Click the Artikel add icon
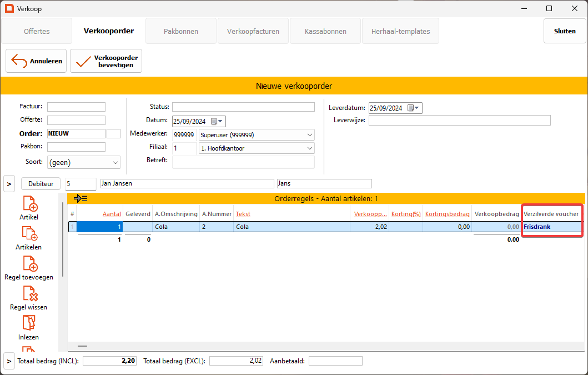The image size is (588, 375). point(29,203)
